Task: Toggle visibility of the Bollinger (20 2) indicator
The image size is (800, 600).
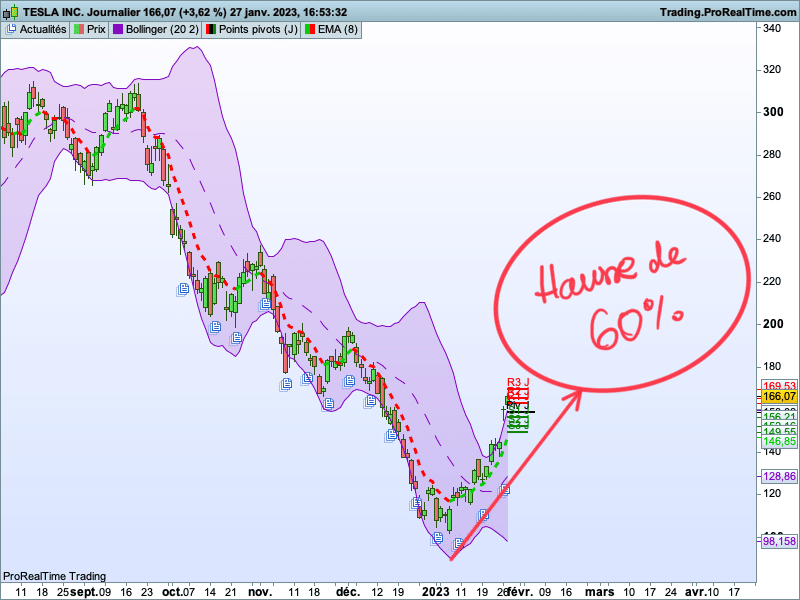Action: point(117,29)
